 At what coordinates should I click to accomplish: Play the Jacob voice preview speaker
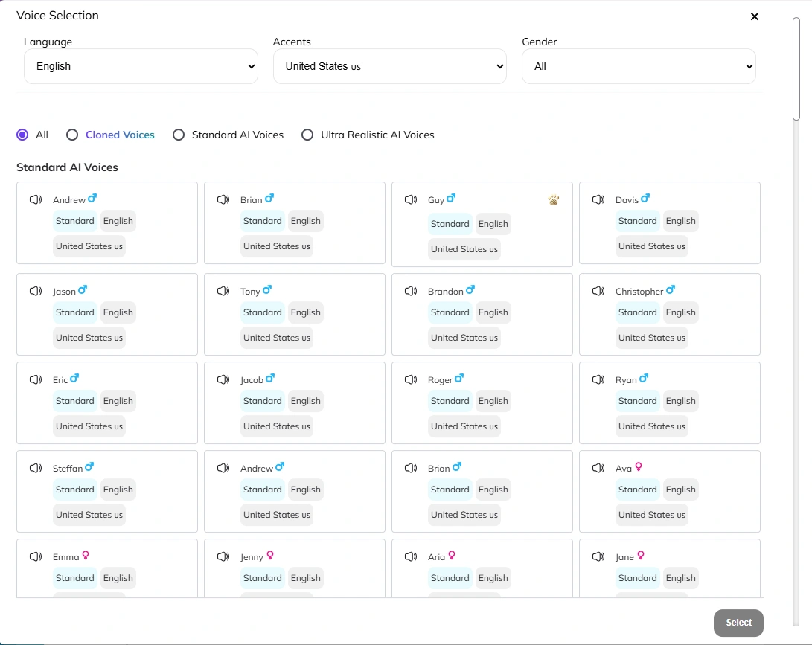[x=223, y=380]
